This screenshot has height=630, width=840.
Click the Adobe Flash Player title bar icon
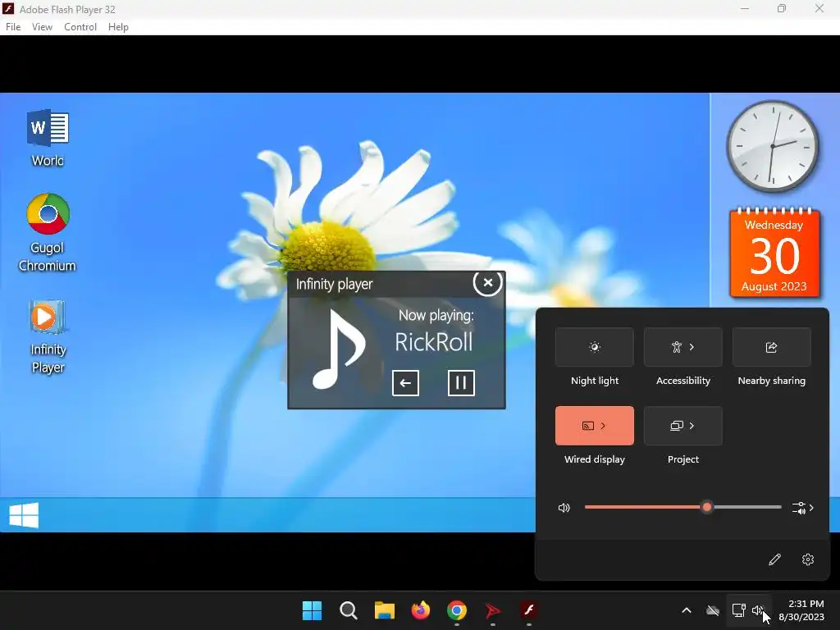point(8,8)
